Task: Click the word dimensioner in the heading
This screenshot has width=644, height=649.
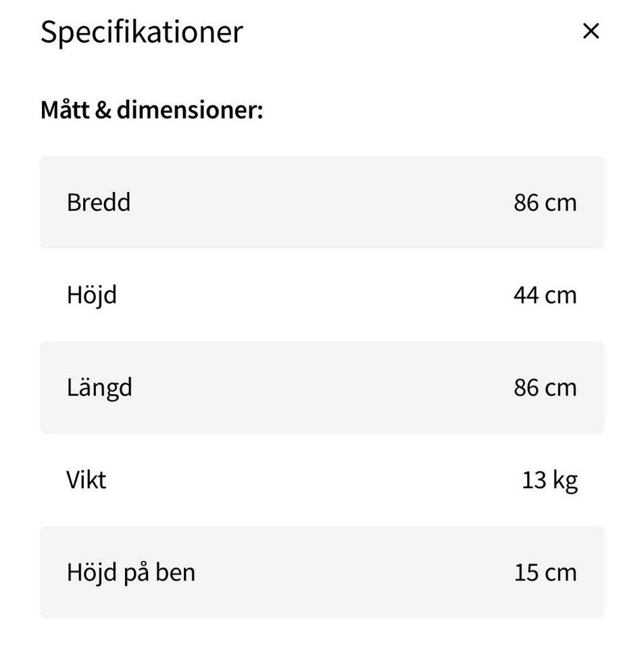Action: click(189, 109)
